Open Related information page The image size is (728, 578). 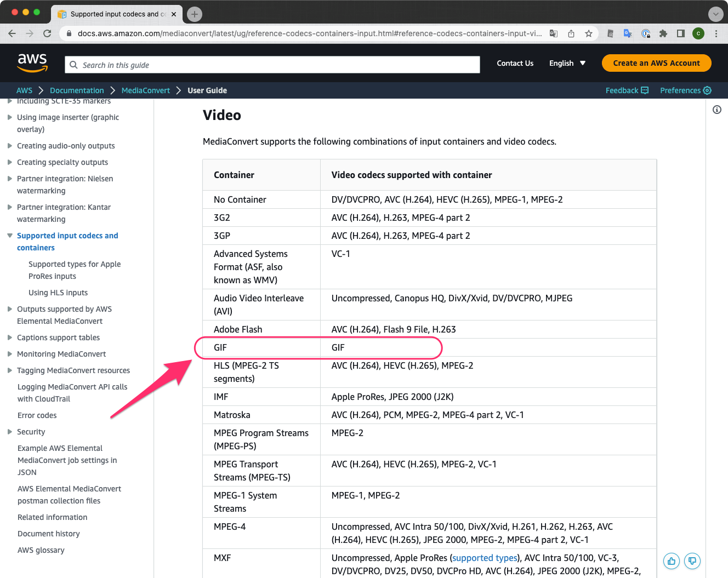pyautogui.click(x=53, y=517)
